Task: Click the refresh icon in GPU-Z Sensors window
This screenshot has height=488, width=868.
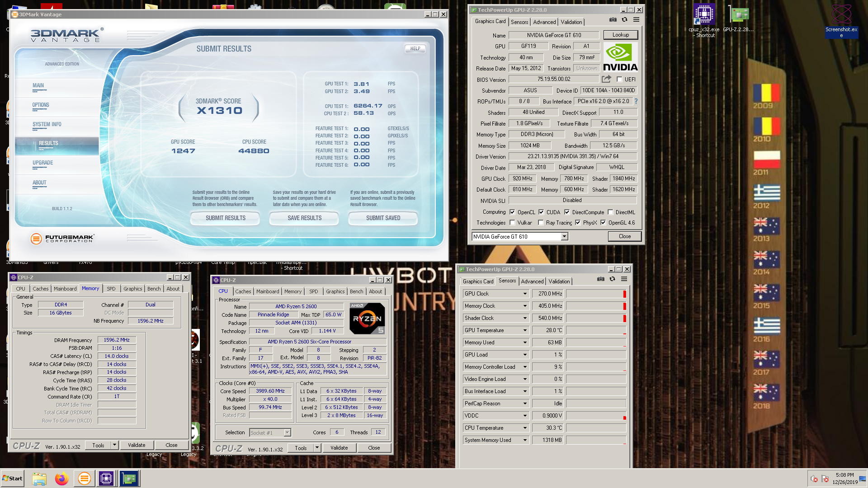Action: (612, 279)
